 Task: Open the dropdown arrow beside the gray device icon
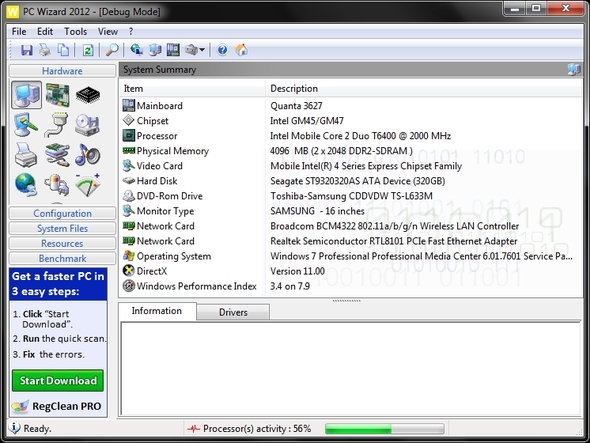point(202,50)
